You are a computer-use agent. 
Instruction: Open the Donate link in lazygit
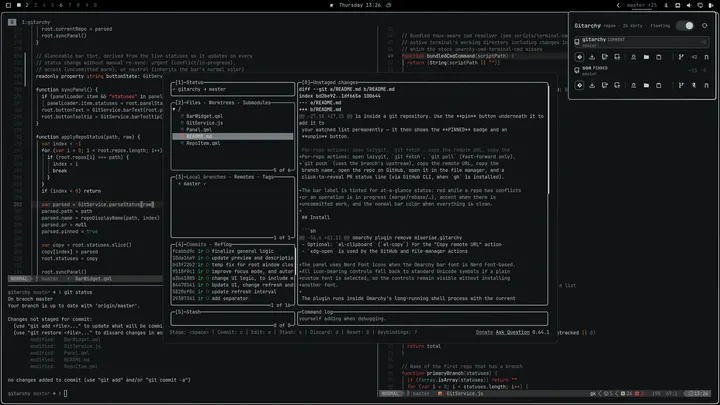484,332
